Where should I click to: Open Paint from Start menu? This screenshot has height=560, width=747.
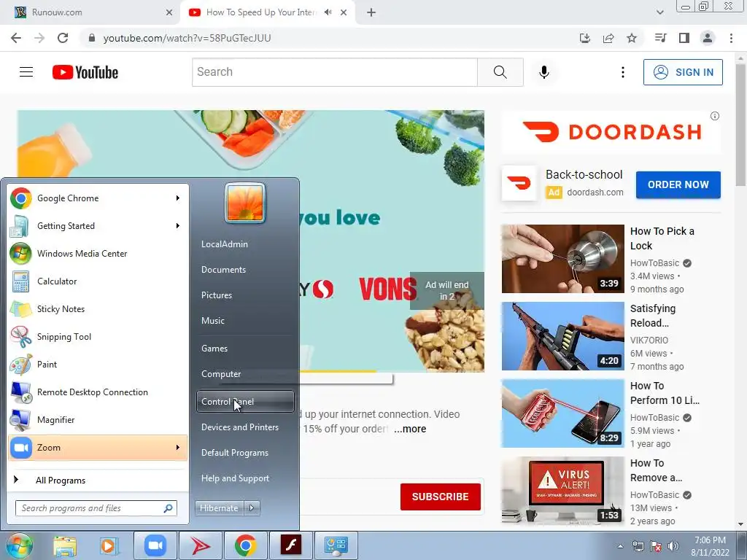click(98, 365)
